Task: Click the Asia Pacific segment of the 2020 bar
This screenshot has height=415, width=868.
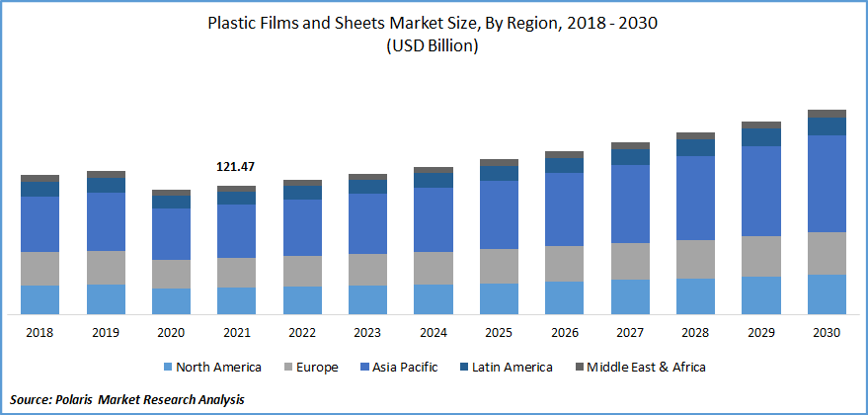Action: [x=171, y=234]
